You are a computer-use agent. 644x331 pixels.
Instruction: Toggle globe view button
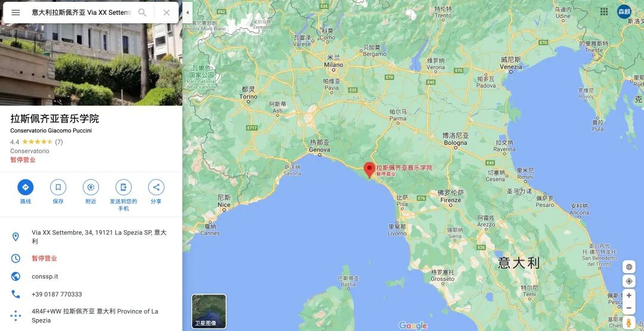(629, 267)
